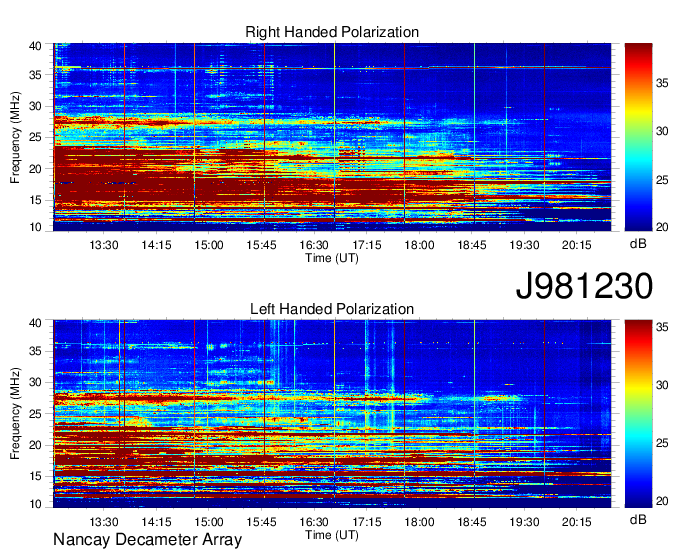Click 18:45 tick on left-handed time axis

[x=472, y=522]
